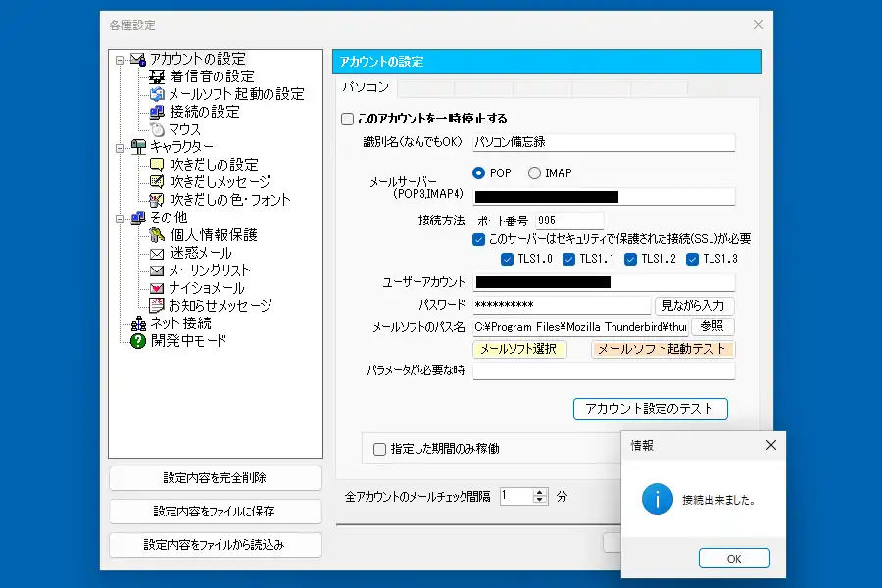Uncheck the TLS1.1 checkbox
Screen dimensions: 882x588
click(x=568, y=259)
